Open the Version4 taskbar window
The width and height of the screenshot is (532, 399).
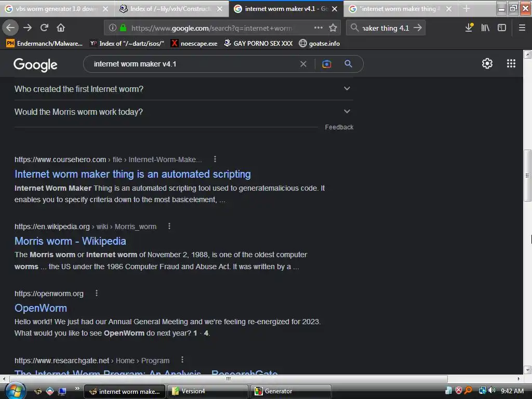pos(208,391)
